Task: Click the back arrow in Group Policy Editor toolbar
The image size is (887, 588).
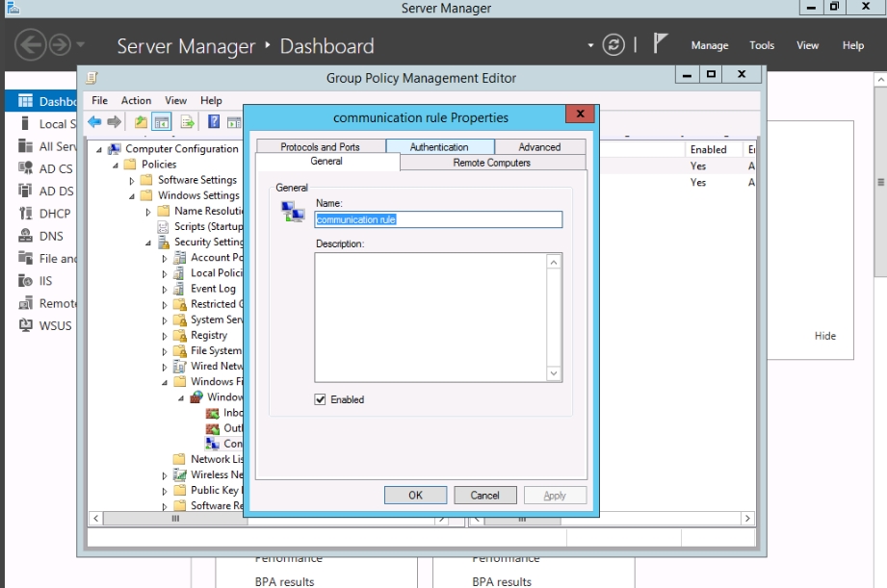Action: pyautogui.click(x=94, y=121)
